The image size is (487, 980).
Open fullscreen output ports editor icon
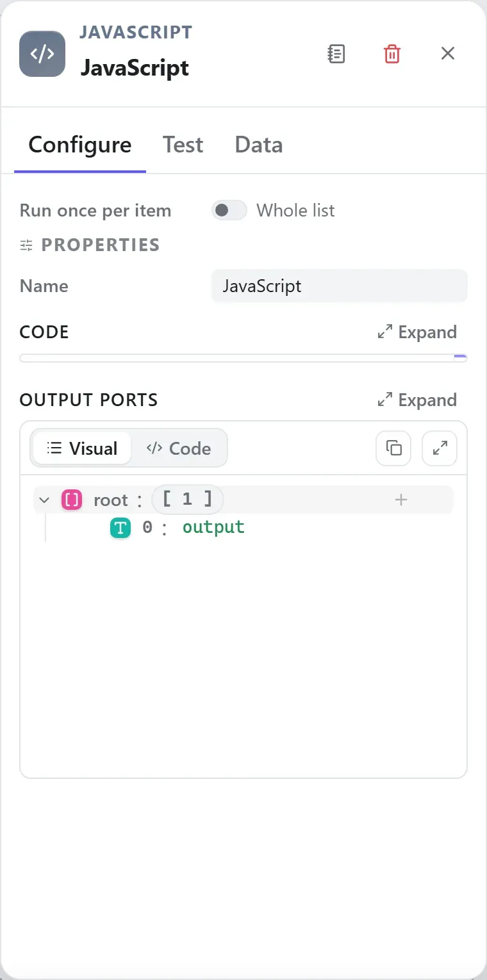440,448
